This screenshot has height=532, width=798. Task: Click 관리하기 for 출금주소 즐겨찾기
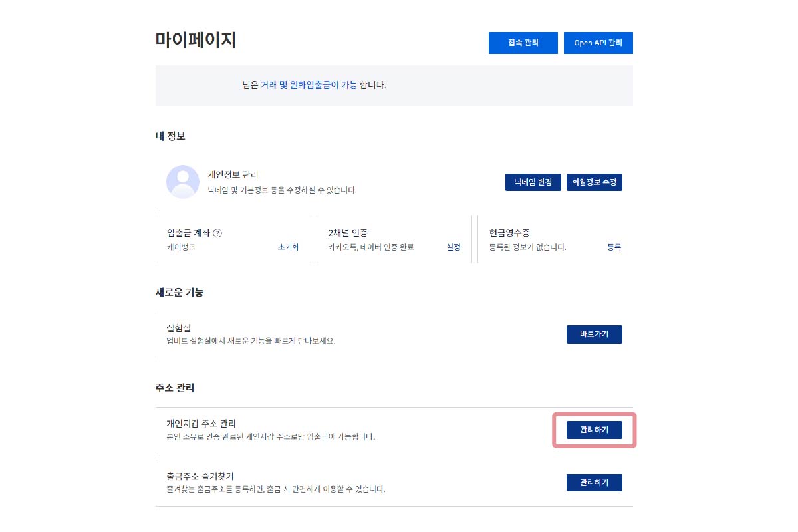pyautogui.click(x=594, y=483)
